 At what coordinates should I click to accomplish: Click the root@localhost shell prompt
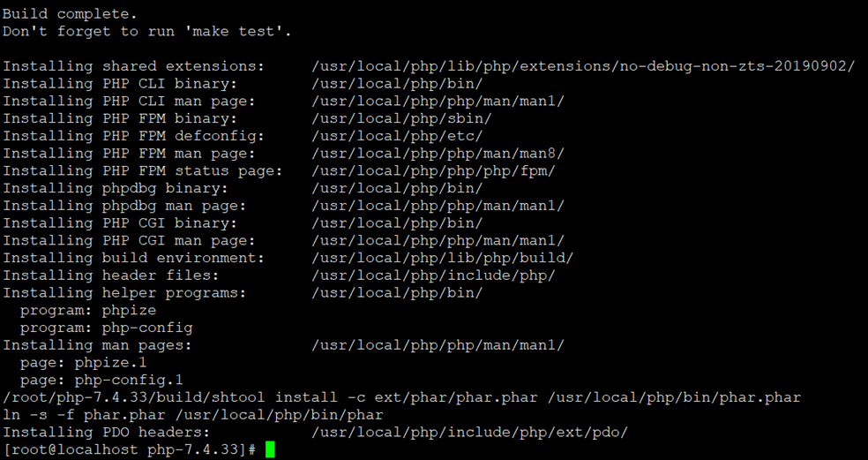click(x=130, y=449)
